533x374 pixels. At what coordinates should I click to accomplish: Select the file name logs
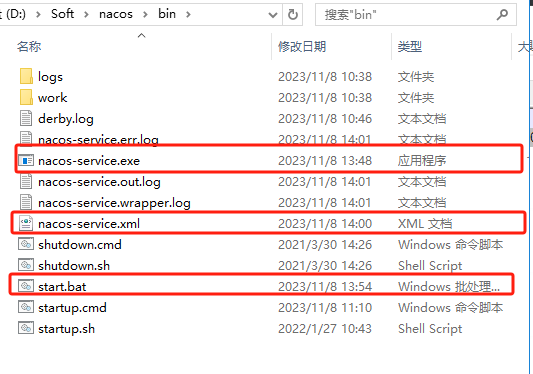point(50,77)
